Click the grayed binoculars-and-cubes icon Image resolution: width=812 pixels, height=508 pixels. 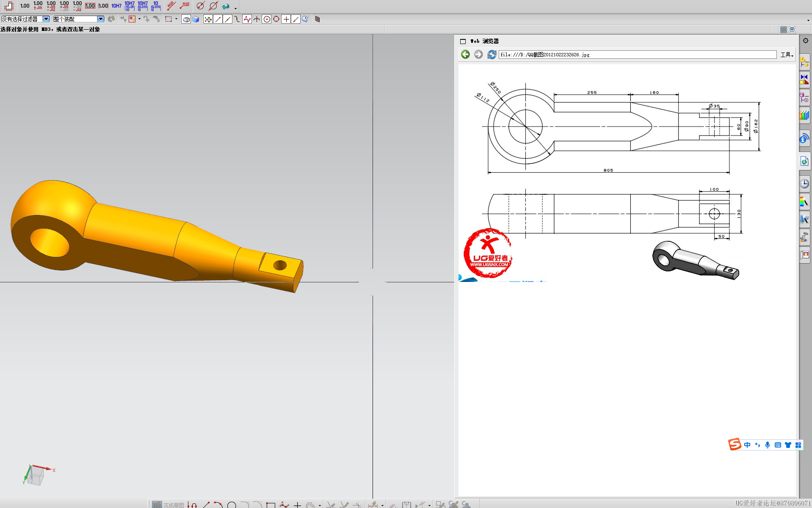111,19
